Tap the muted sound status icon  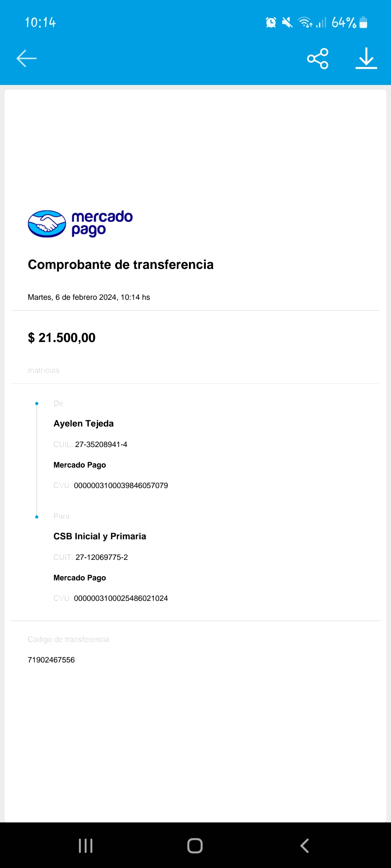pyautogui.click(x=287, y=22)
